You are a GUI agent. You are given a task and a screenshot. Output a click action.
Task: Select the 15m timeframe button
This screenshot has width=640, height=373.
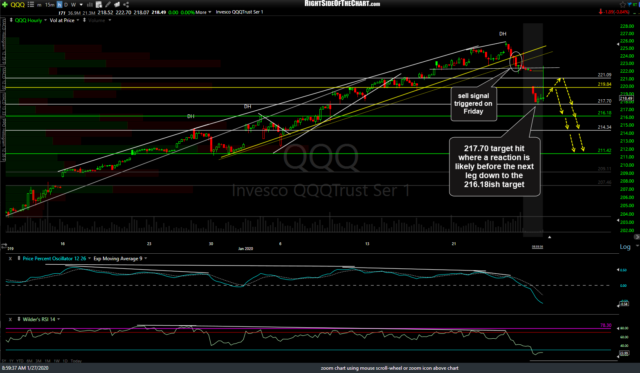(49, 5)
